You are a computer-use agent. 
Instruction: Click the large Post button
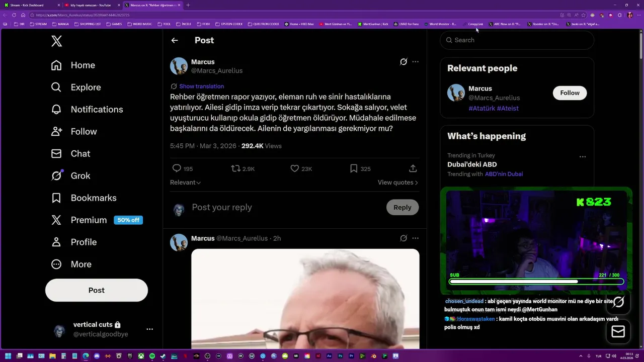[x=97, y=290]
